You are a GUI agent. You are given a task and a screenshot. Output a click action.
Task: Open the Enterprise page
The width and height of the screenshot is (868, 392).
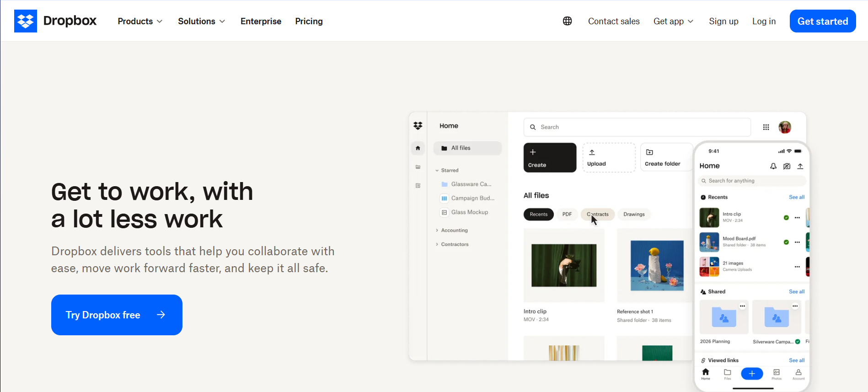tap(261, 21)
